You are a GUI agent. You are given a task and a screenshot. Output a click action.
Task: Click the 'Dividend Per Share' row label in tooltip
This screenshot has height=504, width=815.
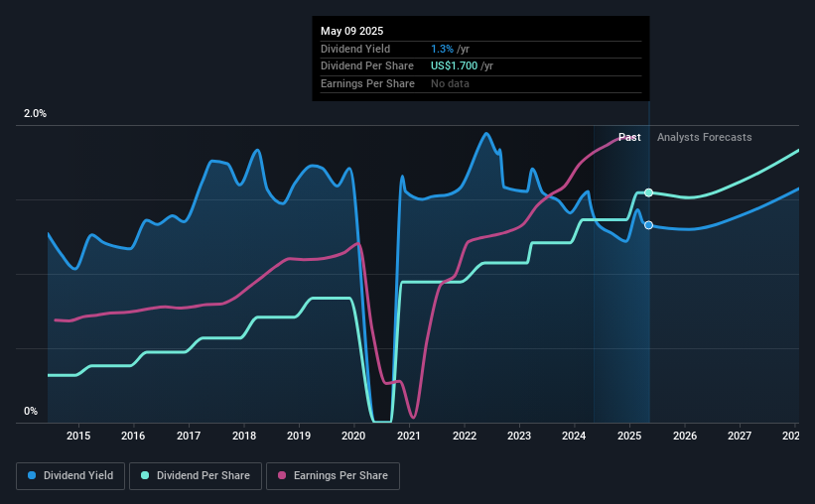tap(367, 66)
